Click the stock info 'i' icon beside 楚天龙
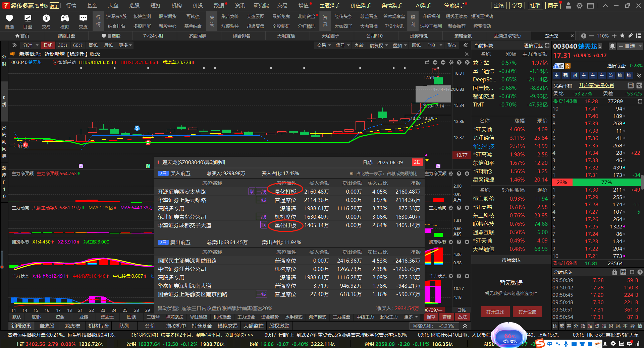644x348 pixels. point(600,46)
